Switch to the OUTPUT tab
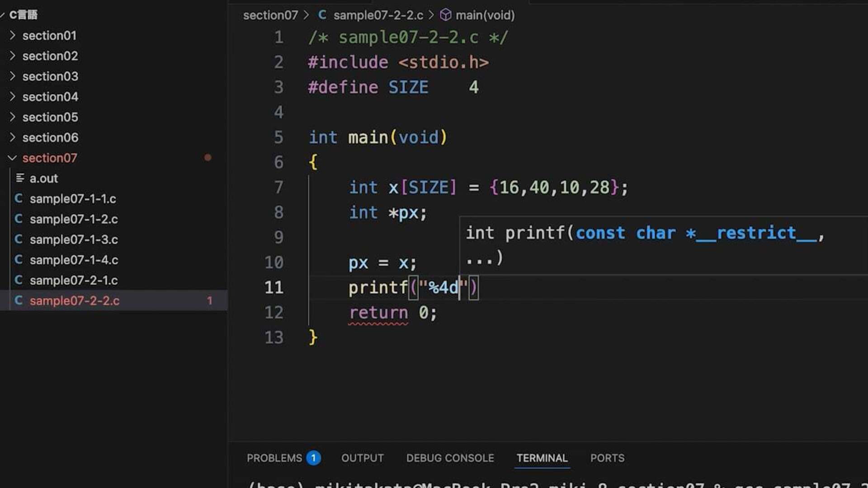Viewport: 868px width, 488px height. tap(362, 458)
